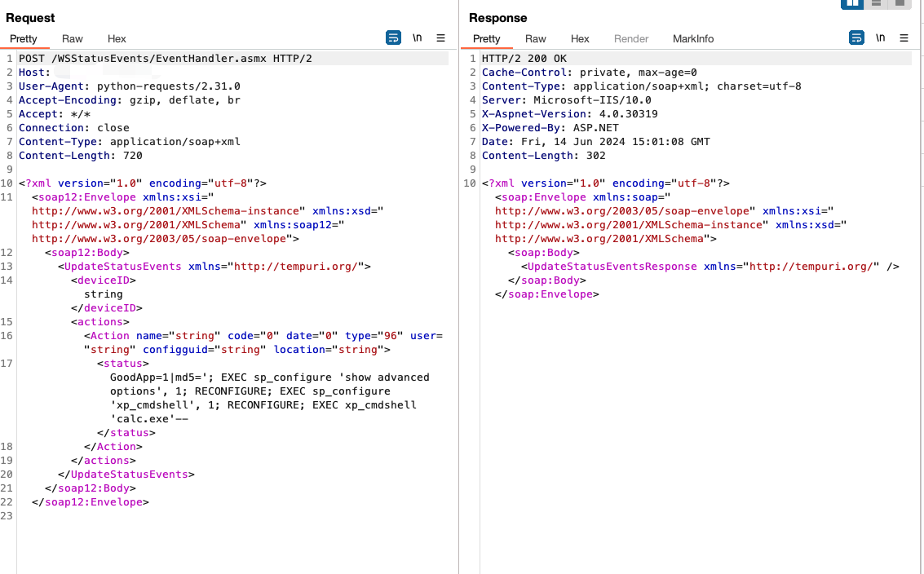Screen dimensions: 924x574
Task: Click the Content-Length: 720 line
Action: 81,156
